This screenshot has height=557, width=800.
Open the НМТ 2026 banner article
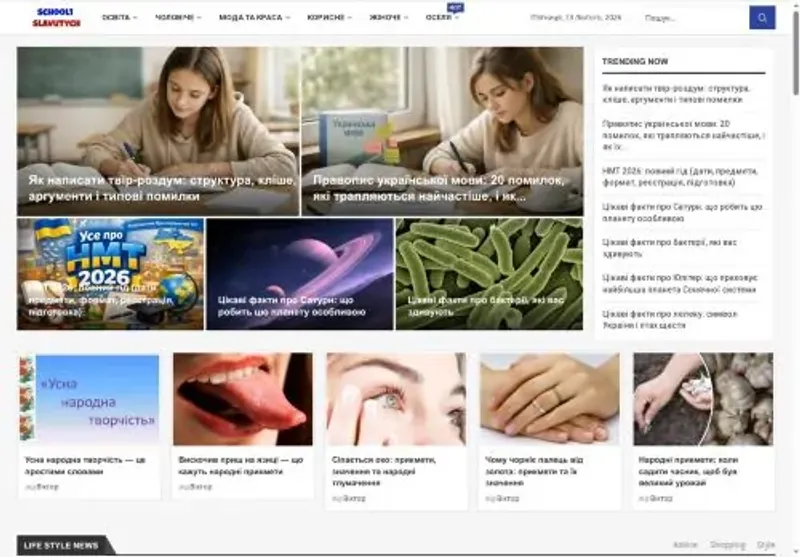110,273
